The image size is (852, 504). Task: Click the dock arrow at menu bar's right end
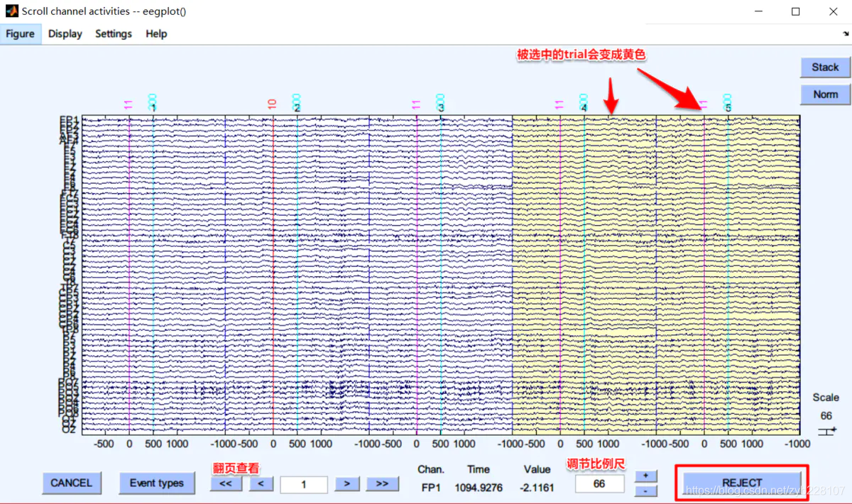pyautogui.click(x=846, y=33)
